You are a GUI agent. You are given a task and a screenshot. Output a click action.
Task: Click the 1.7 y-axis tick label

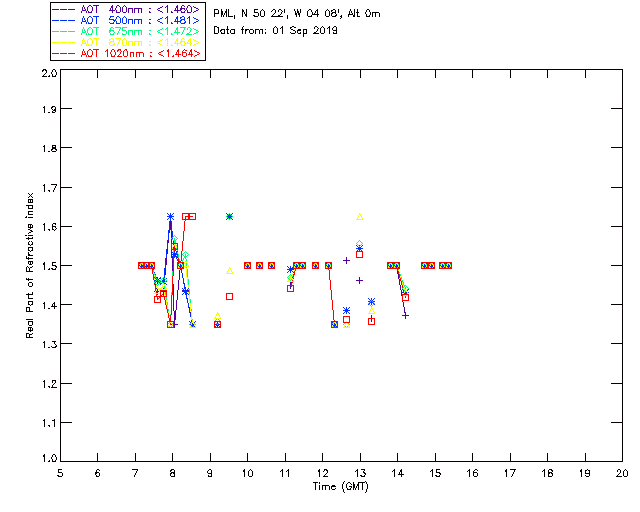pyautogui.click(x=49, y=188)
